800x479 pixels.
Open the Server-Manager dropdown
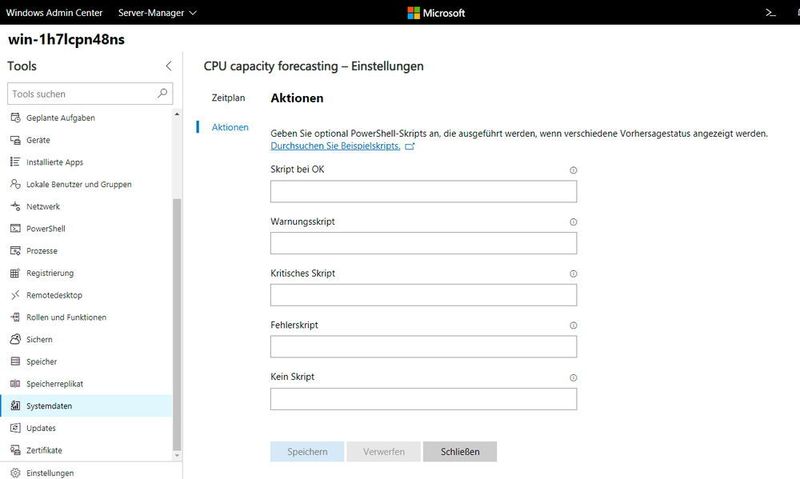pyautogui.click(x=157, y=13)
